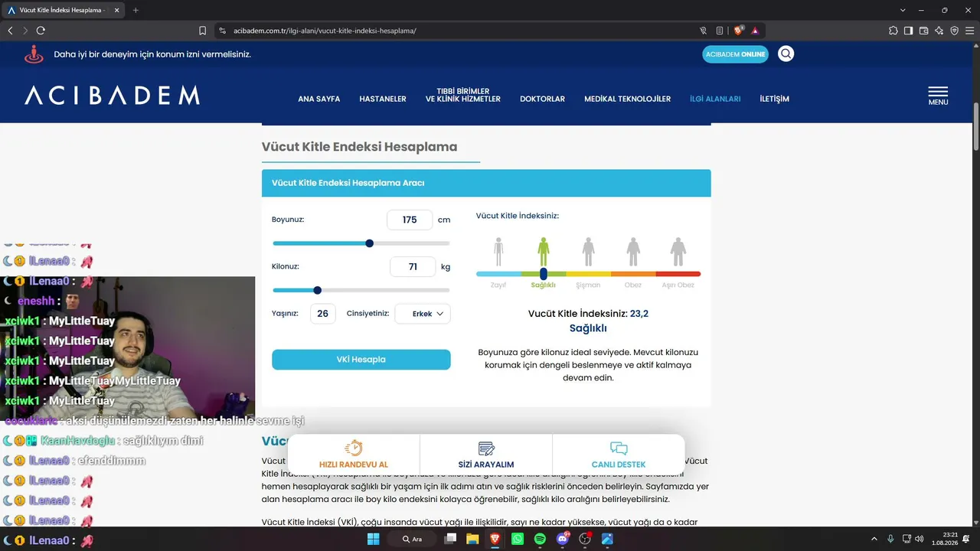Bookmark this page with the bookmark icon
The image size is (980, 551).
(x=203, y=31)
